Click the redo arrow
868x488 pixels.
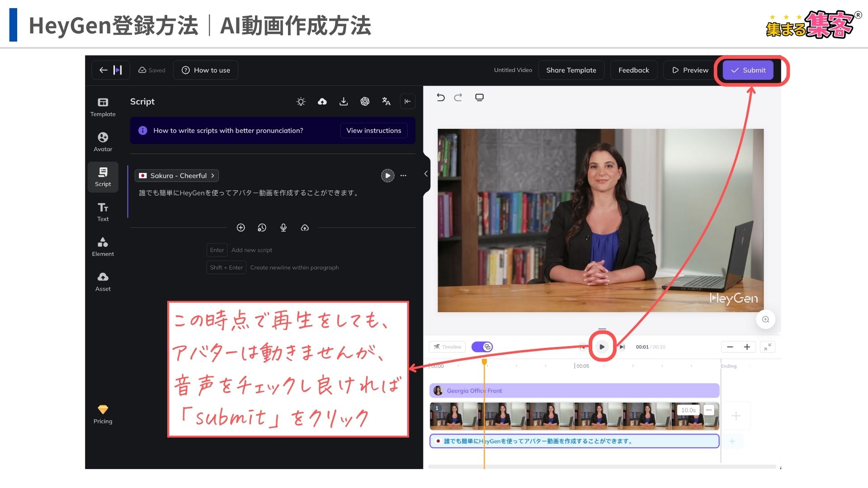pos(458,98)
